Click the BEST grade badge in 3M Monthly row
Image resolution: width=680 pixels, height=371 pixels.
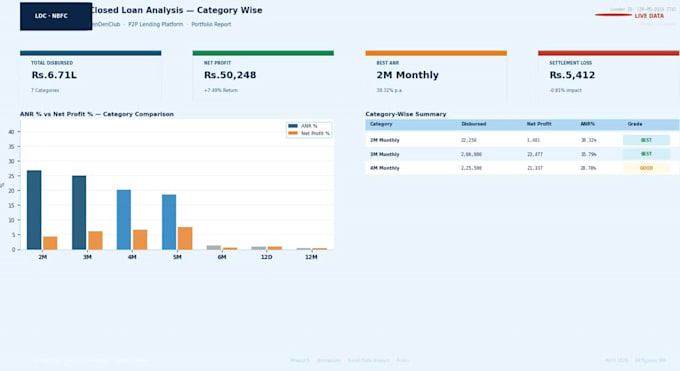coord(646,154)
